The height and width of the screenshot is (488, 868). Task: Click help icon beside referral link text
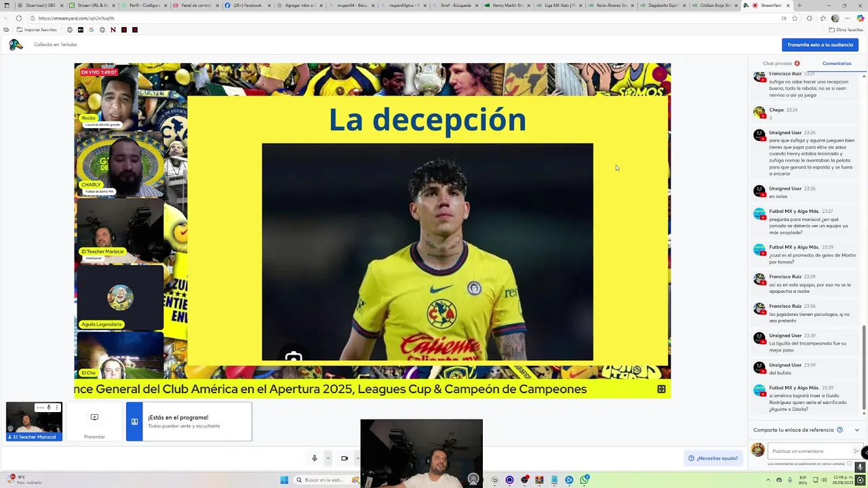click(x=840, y=430)
